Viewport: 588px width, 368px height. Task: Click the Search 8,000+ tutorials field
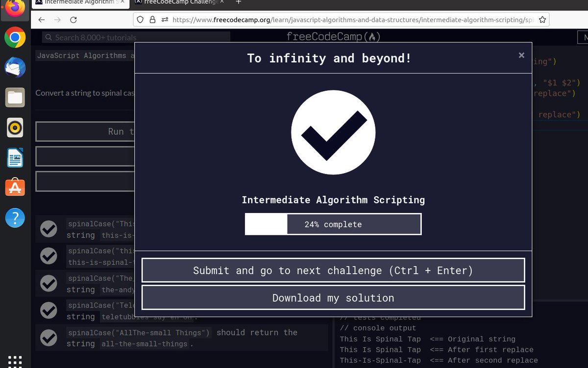[x=136, y=37]
